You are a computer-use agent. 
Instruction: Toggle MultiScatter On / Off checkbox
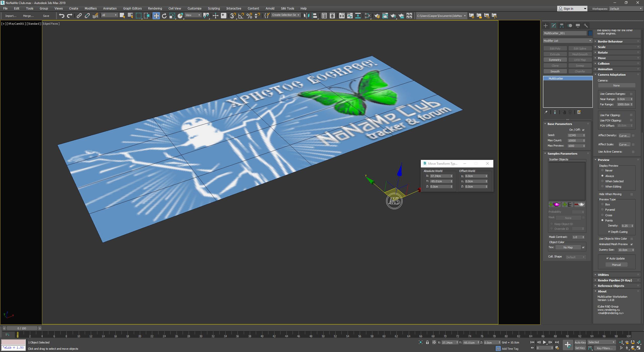[x=583, y=130]
